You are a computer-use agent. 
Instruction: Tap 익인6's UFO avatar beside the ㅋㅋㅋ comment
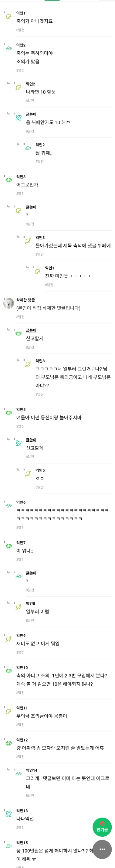click(x=8, y=505)
